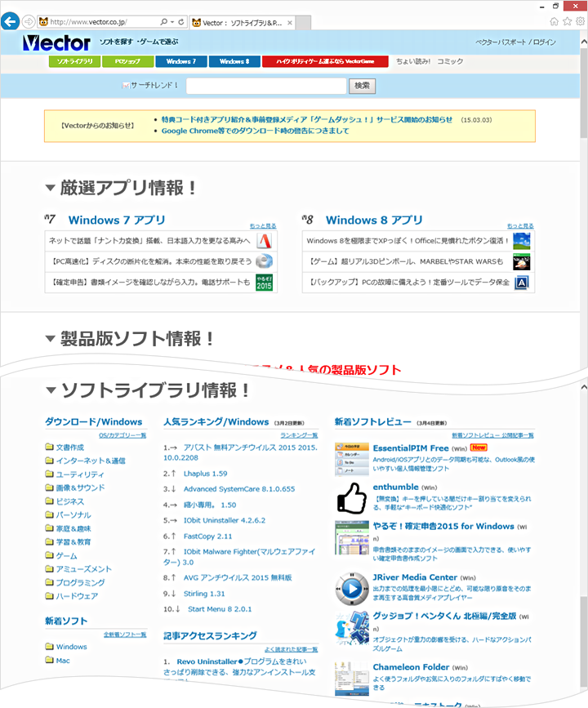Click the XP-style wallpaper app icon
The image size is (588, 708).
point(522,241)
